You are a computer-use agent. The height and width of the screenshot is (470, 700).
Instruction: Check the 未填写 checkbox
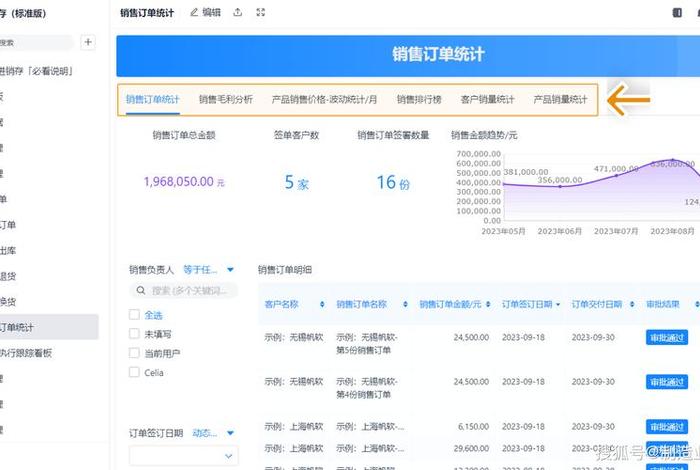click(134, 333)
